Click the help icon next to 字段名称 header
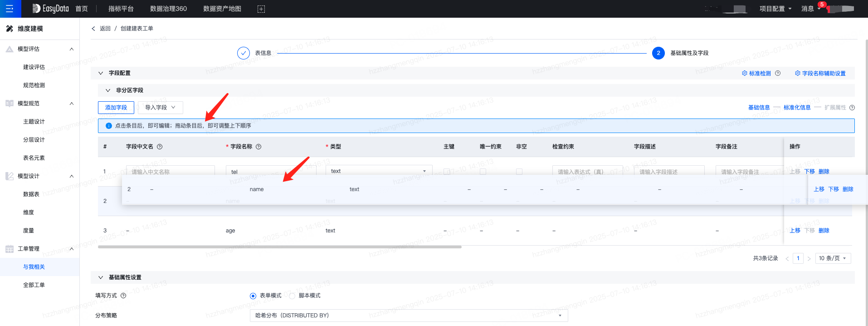 (x=258, y=147)
